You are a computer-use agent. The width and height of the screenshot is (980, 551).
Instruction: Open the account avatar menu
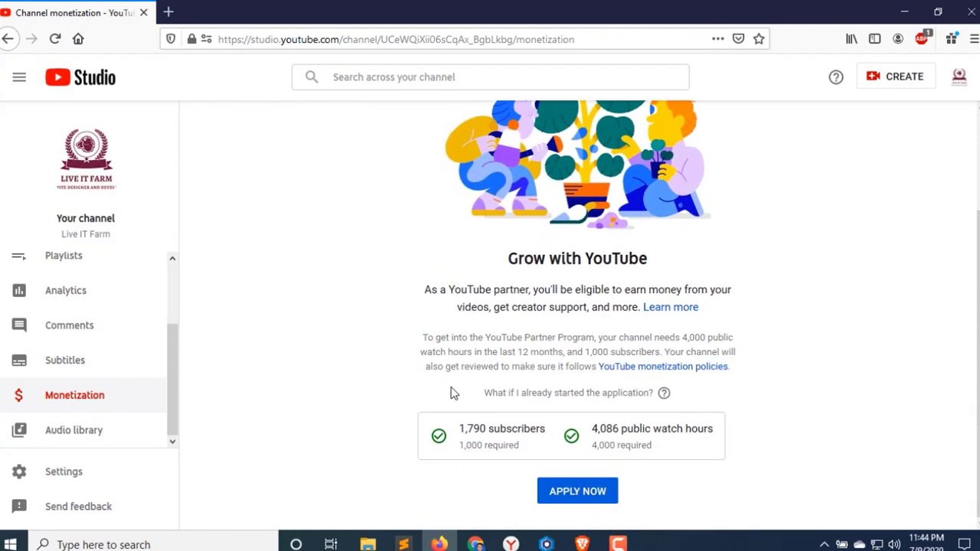959,77
